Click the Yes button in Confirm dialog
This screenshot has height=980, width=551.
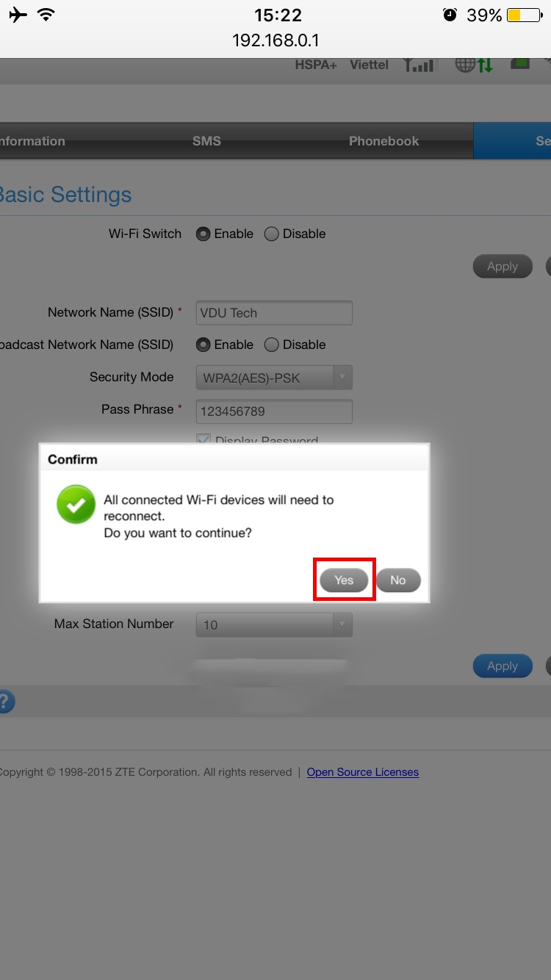(344, 580)
